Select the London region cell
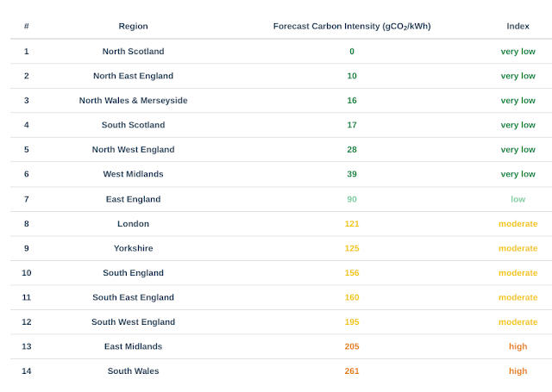Viewport: 552px width, 392px height. point(133,224)
